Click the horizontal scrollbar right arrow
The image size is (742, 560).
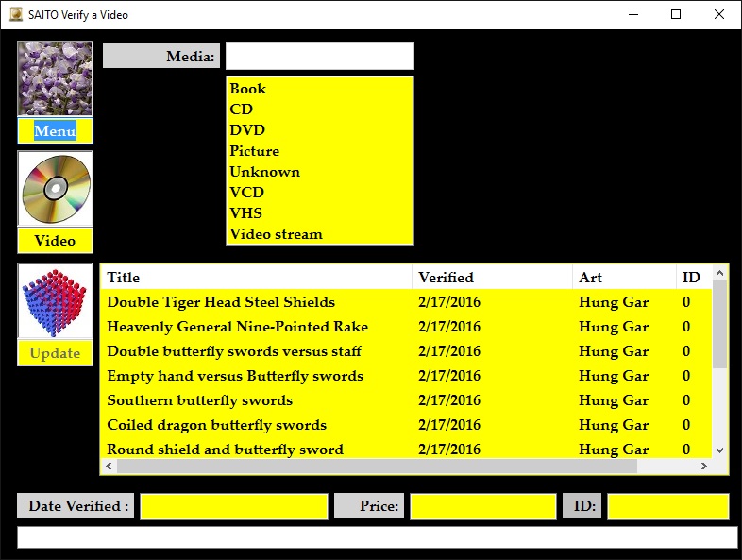point(703,467)
